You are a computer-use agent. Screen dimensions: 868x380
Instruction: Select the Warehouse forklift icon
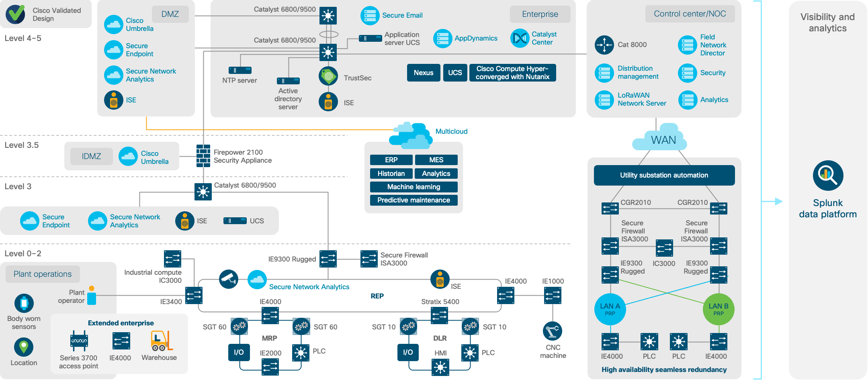coord(162,341)
